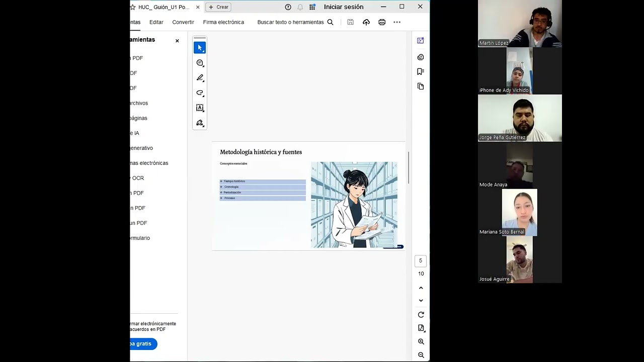Select the arrow selection tool
644x362 pixels.
point(200,48)
